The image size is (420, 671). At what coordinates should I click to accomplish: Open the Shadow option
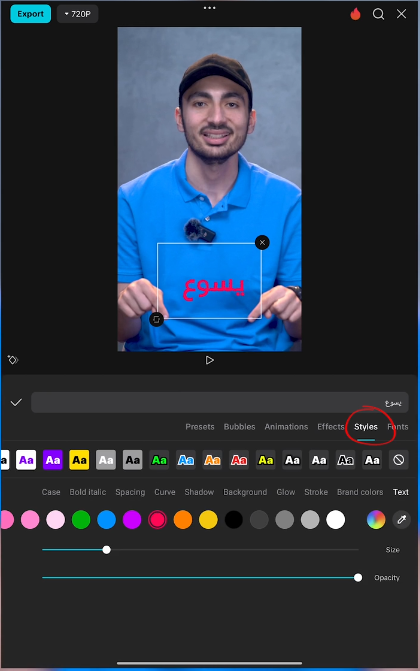(199, 492)
